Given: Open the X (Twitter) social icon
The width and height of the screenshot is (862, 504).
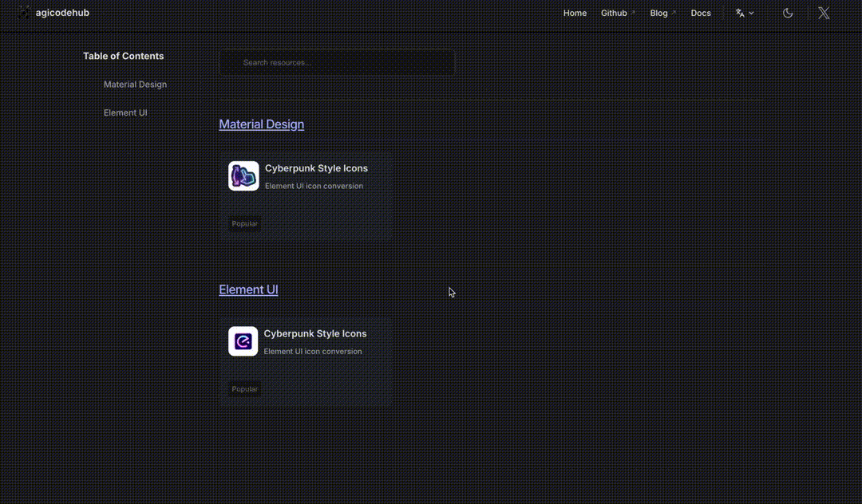Looking at the screenshot, I should point(824,13).
